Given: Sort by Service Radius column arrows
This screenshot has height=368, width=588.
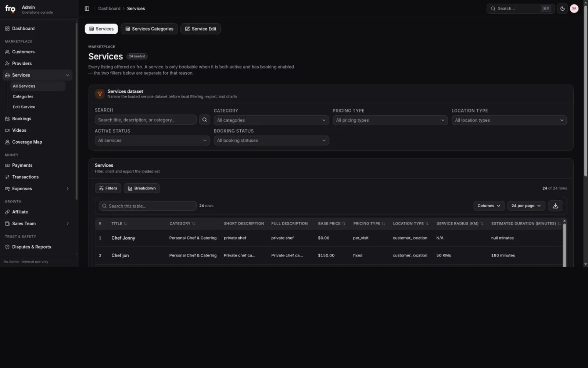Looking at the screenshot, I should (x=481, y=224).
